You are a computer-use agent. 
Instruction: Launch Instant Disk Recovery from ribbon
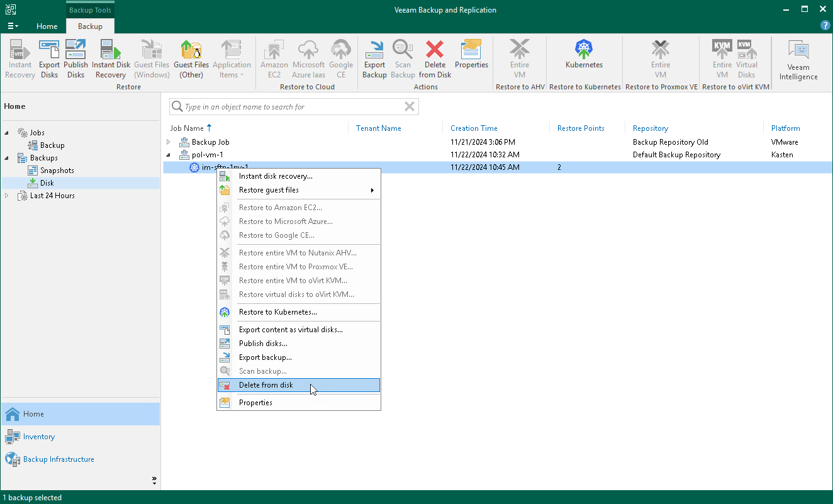pos(111,59)
